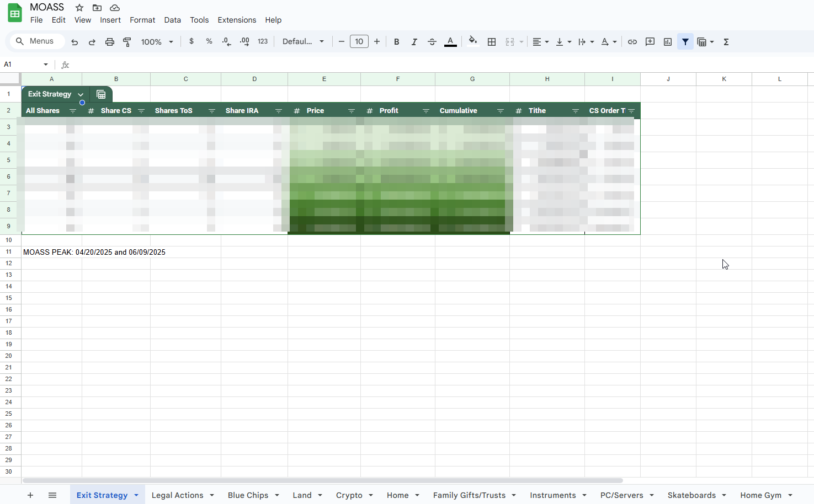814x504 pixels.
Task: Increase the font size
Action: pyautogui.click(x=377, y=41)
